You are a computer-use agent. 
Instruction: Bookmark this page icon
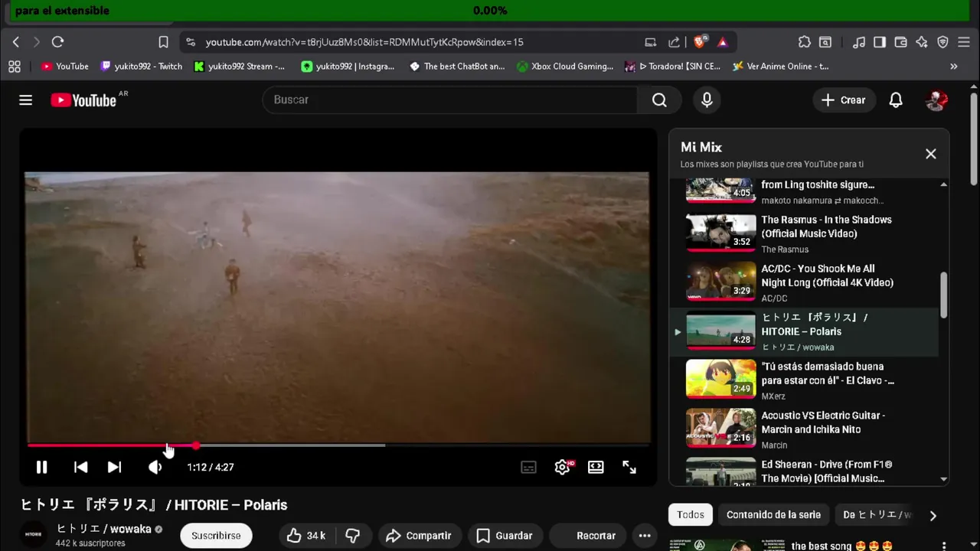163,42
